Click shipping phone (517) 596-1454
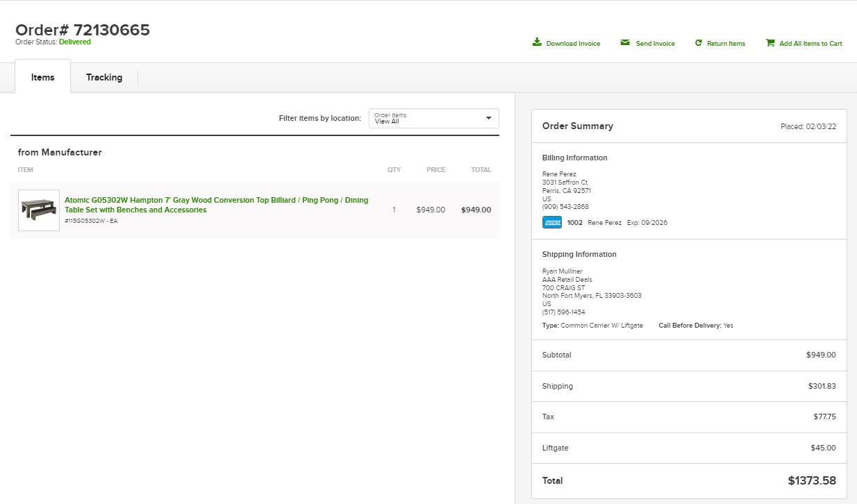Viewport: 857px width, 504px height. point(563,312)
